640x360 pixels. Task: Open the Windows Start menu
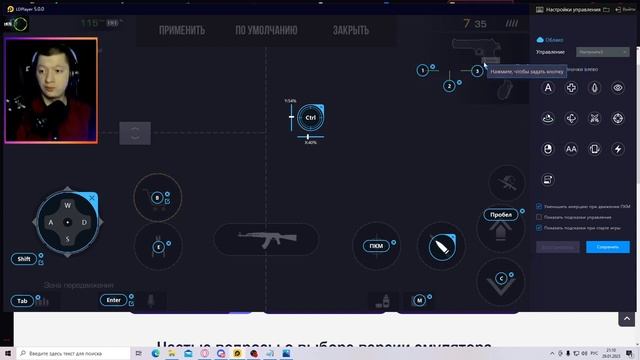tap(8, 353)
